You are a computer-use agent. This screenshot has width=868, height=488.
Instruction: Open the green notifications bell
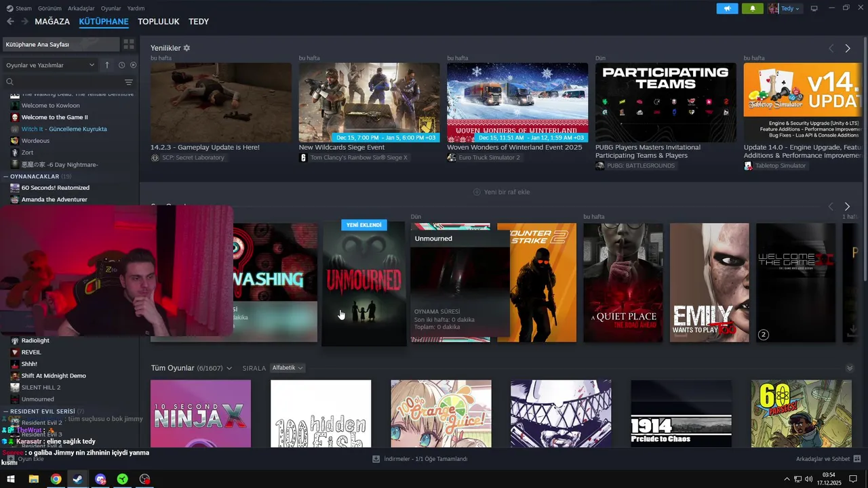click(753, 8)
